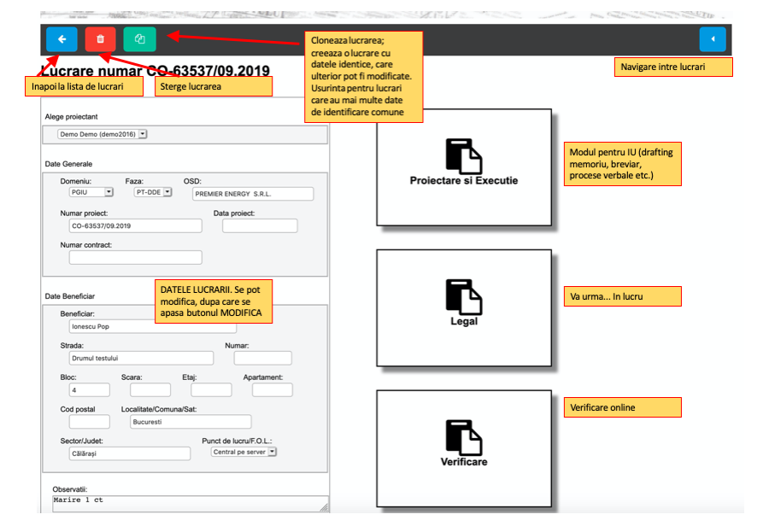Click the Proiectare si Executie document icon

[463, 156]
